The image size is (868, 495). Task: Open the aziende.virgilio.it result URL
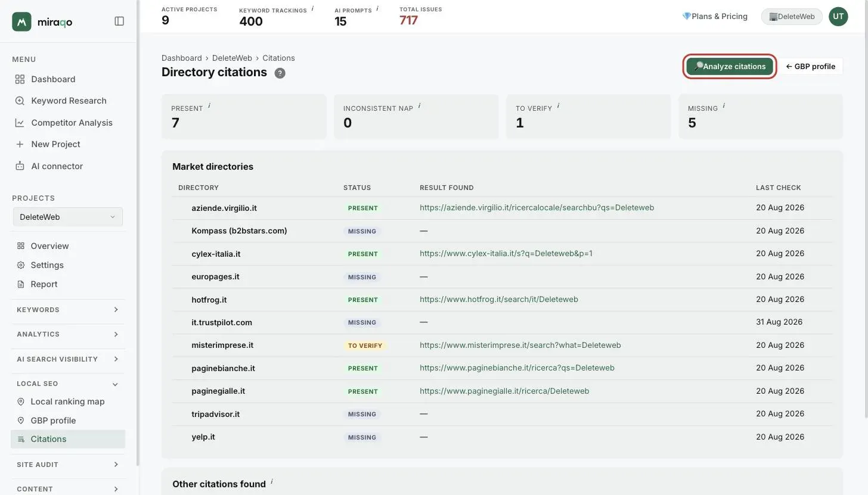pyautogui.click(x=537, y=208)
